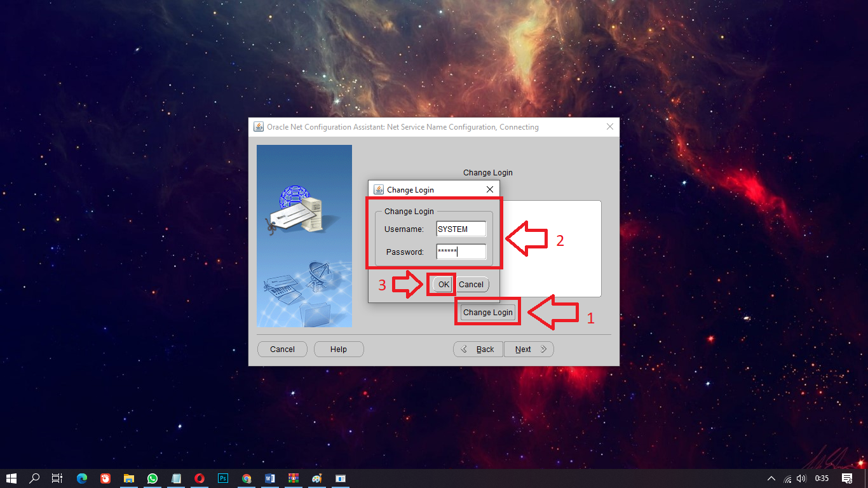Open Help in the Net Configuration Assistant

click(x=339, y=349)
